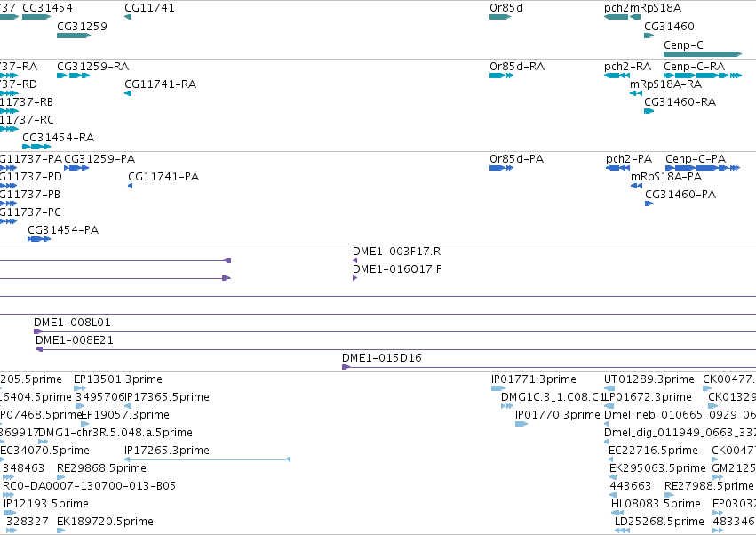
Task: Click the HL08083.5prime EST arrow
Action: [x=617, y=513]
